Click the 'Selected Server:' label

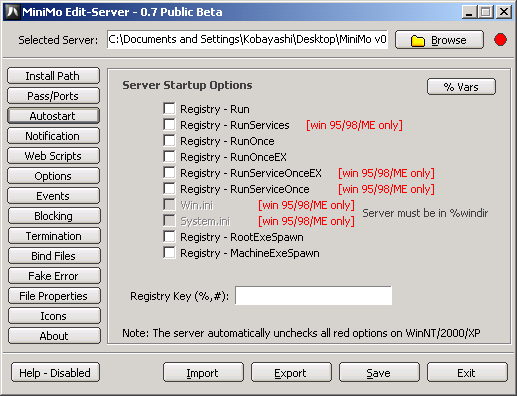coord(58,40)
